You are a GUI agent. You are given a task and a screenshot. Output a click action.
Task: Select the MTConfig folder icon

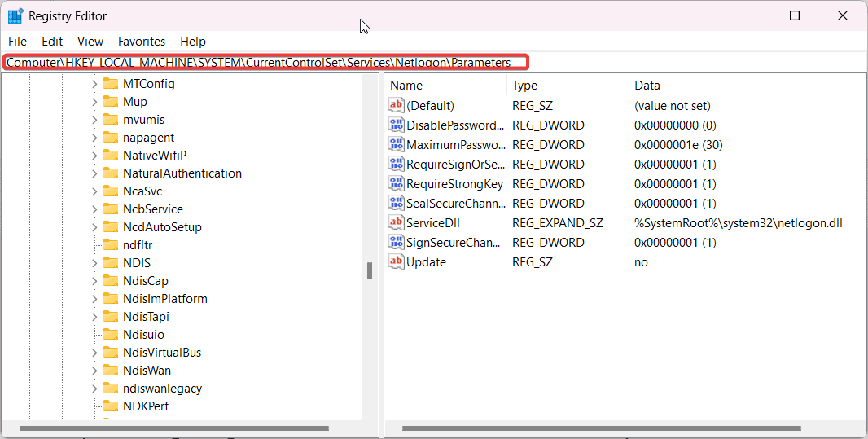pos(111,84)
